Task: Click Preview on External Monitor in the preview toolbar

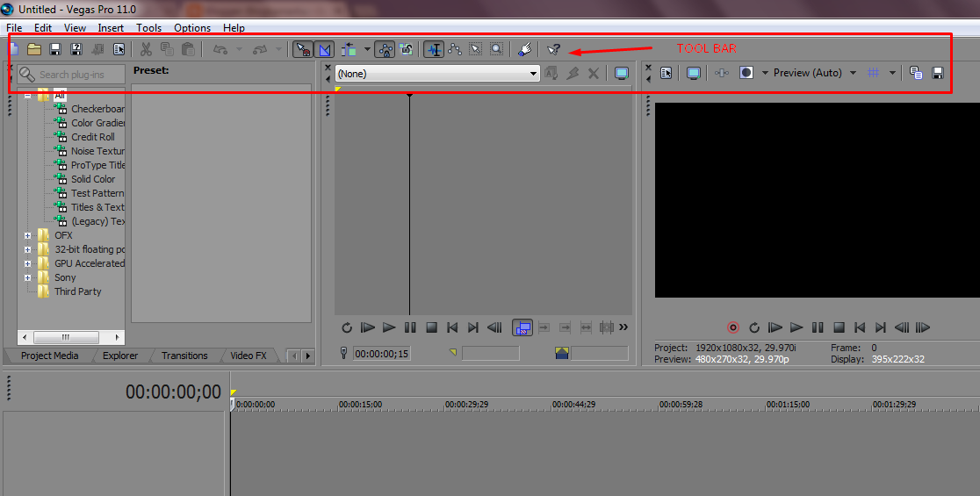Action: [693, 73]
